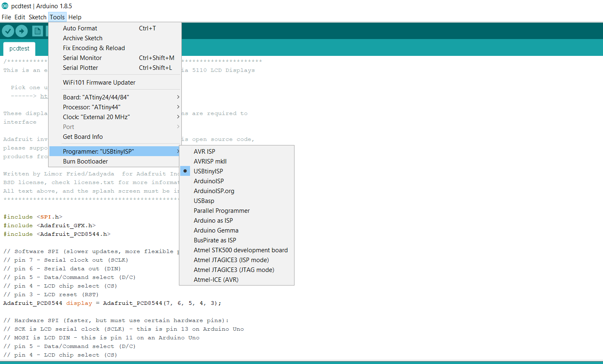This screenshot has height=364, width=603.
Task: Pick ArduinoISP.org from the programmer list
Action: click(x=237, y=191)
